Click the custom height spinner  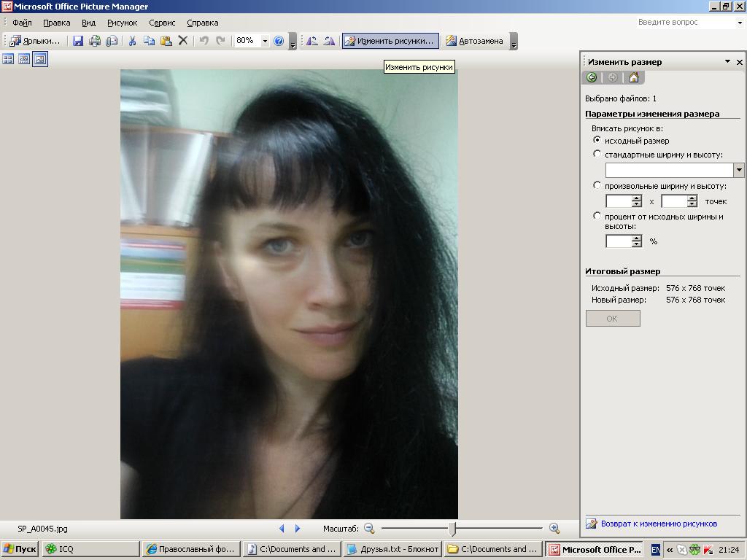coord(692,201)
